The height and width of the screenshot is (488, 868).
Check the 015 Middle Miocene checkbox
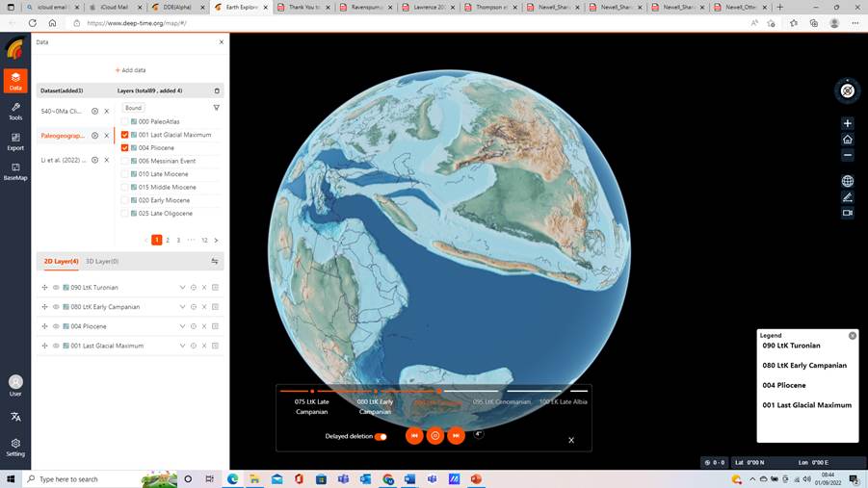point(124,187)
